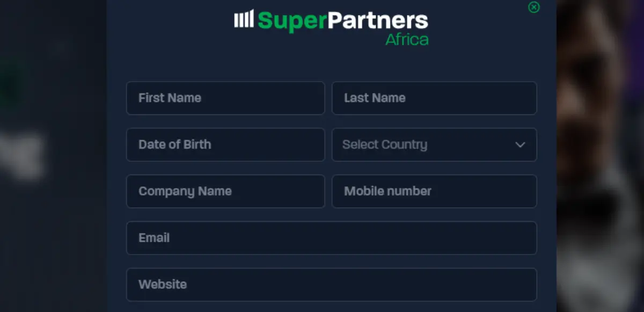The width and height of the screenshot is (644, 312).
Task: Select the Company Name field
Action: pos(225,191)
